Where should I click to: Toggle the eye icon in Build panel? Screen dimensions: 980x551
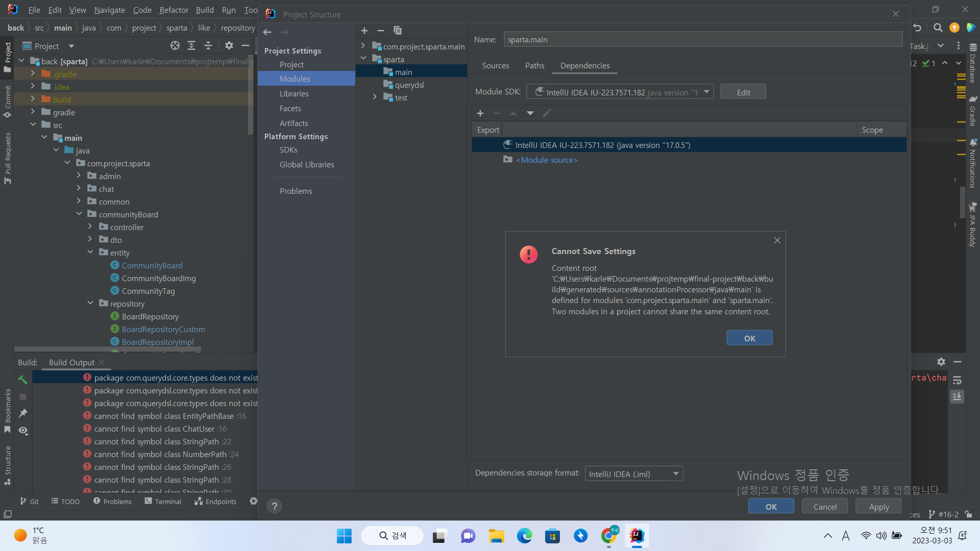tap(23, 431)
